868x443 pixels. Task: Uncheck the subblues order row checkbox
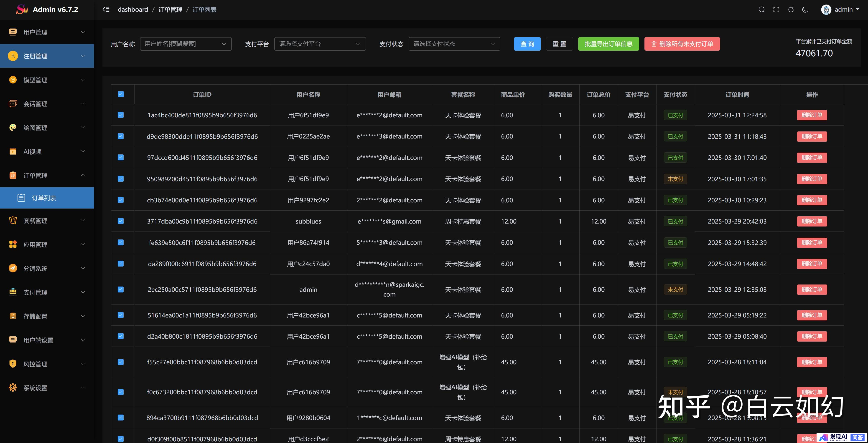tap(121, 221)
